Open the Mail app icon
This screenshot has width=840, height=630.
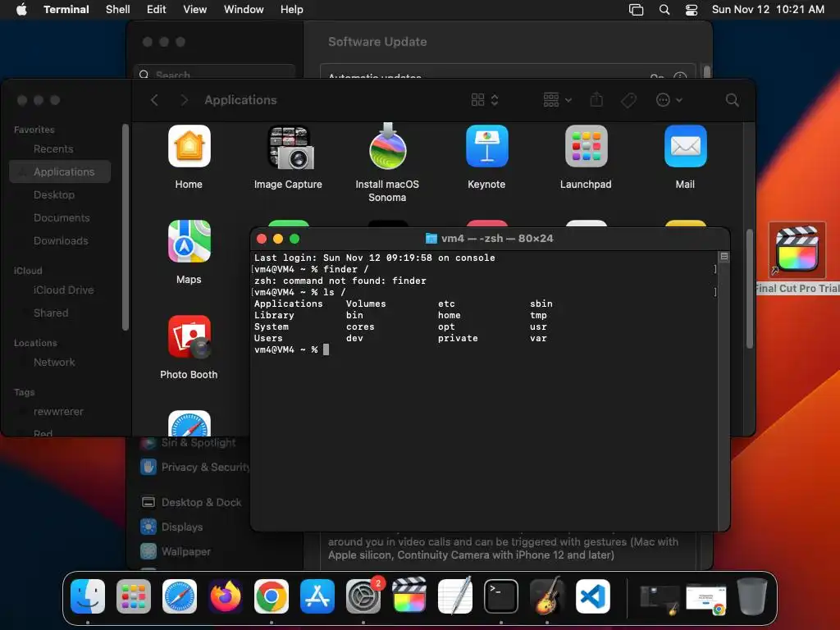click(x=685, y=146)
